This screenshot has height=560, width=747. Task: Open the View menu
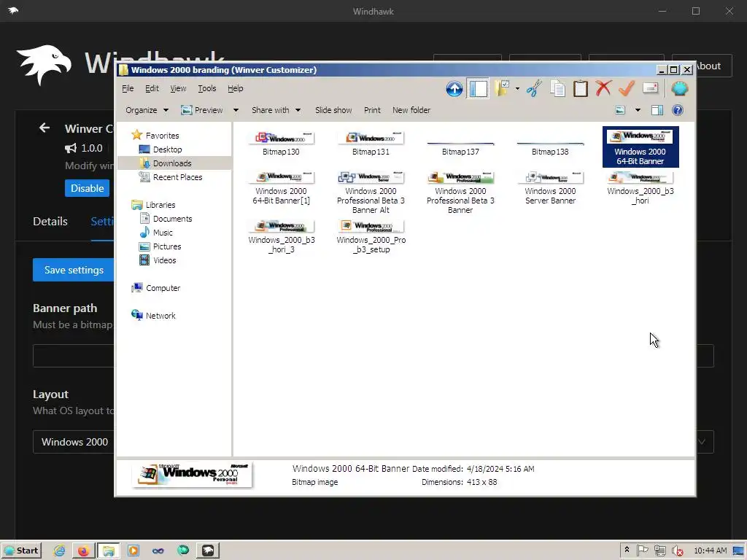[x=178, y=88]
